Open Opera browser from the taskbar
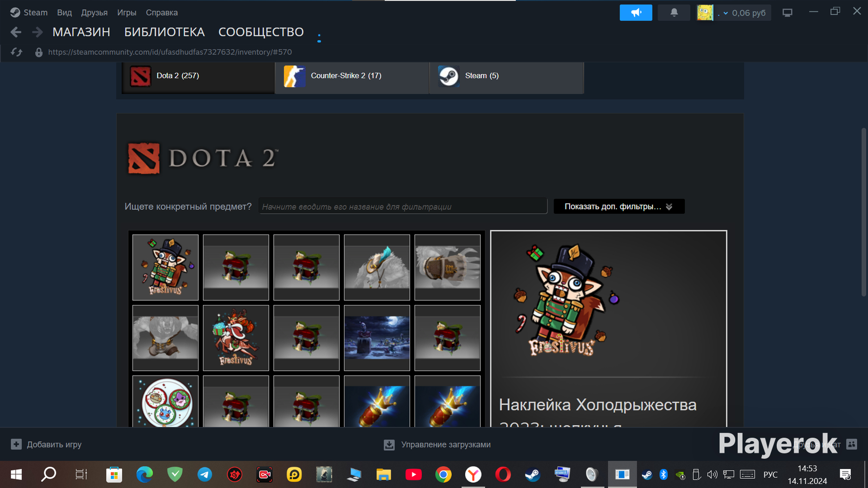868x488 pixels. pos(503,474)
